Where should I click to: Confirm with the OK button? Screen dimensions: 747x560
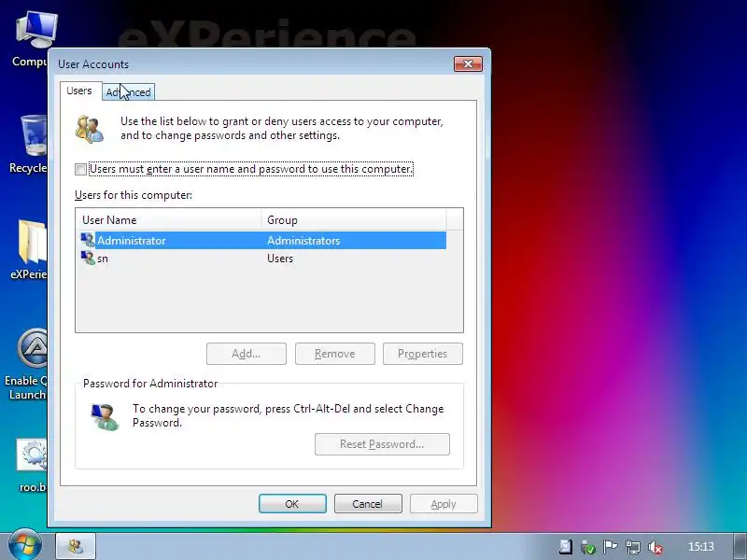click(x=292, y=504)
